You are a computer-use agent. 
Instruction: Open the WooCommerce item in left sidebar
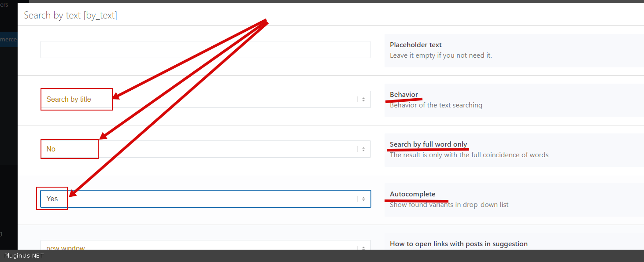(x=8, y=40)
